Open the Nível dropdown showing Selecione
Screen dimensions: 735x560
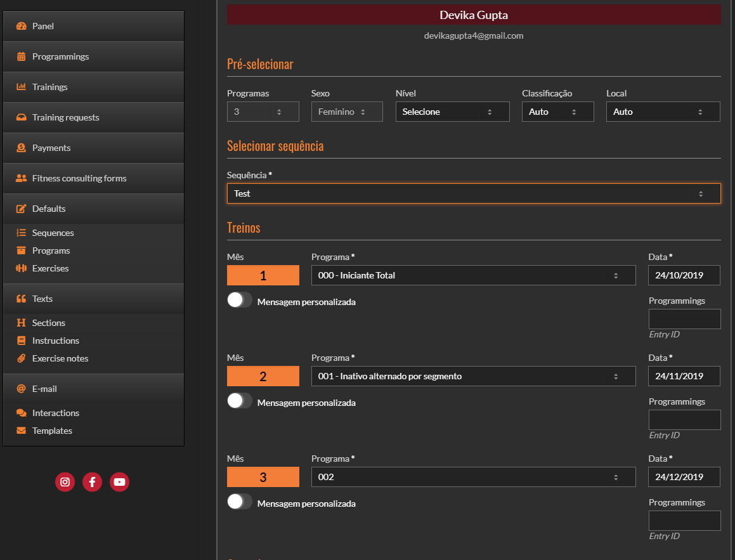pyautogui.click(x=452, y=112)
